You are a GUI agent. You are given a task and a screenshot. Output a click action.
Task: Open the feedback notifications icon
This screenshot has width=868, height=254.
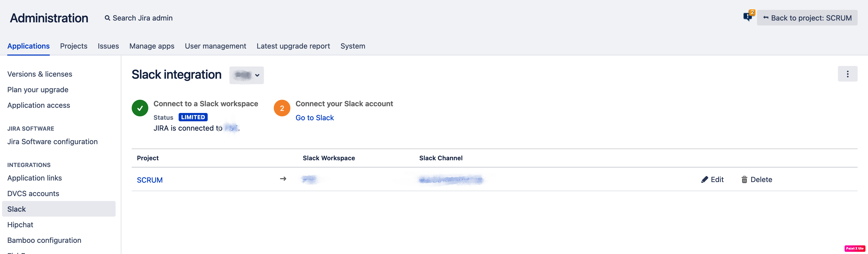pyautogui.click(x=749, y=16)
